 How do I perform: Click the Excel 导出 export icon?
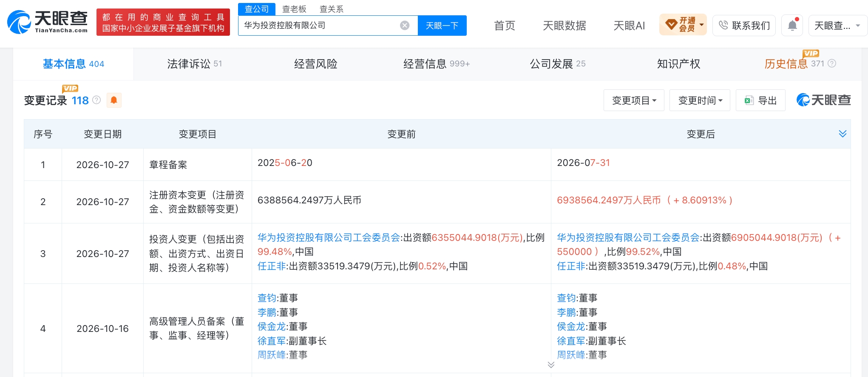coord(749,100)
